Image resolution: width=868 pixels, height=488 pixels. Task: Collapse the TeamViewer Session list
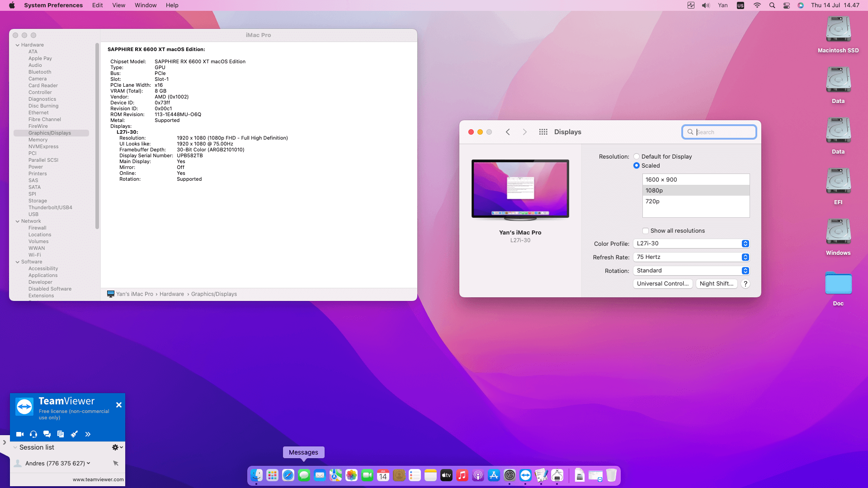pyautogui.click(x=15, y=447)
